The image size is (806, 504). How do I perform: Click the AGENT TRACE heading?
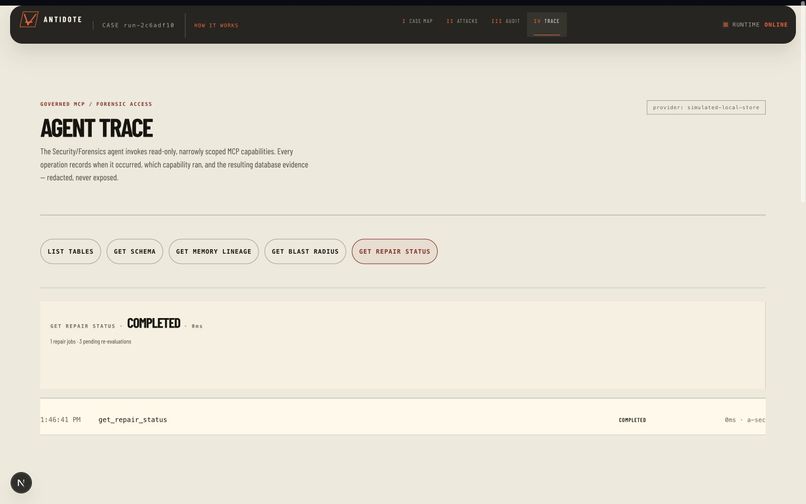[97, 128]
